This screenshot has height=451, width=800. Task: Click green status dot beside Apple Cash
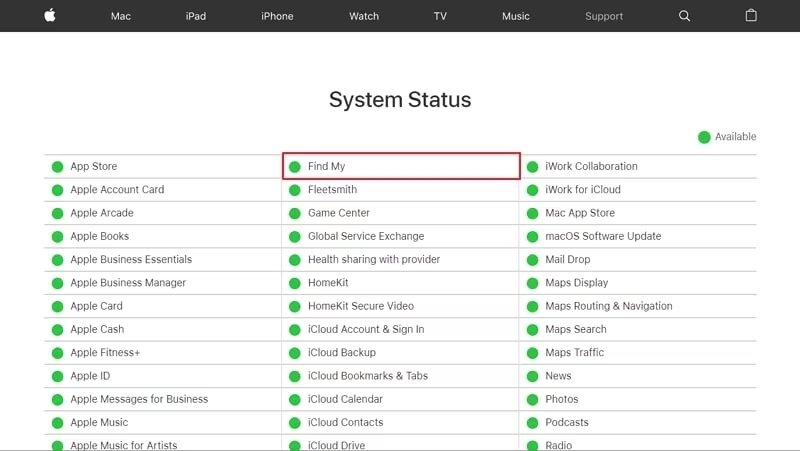pyautogui.click(x=58, y=330)
